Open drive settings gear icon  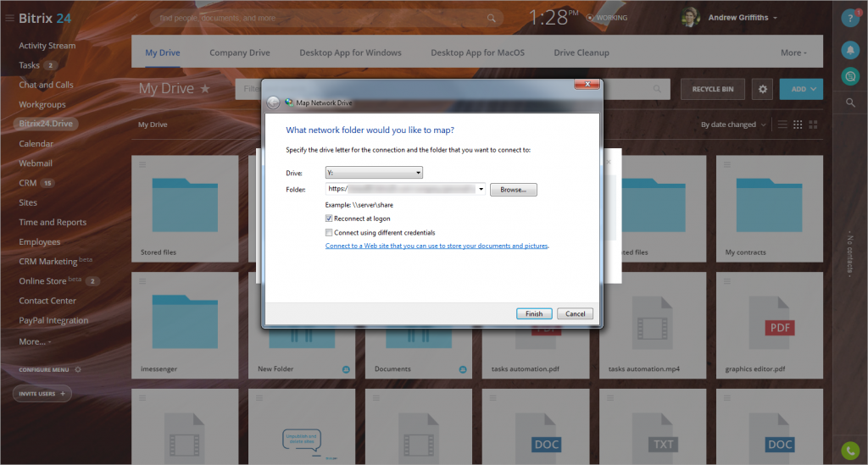pyautogui.click(x=762, y=89)
